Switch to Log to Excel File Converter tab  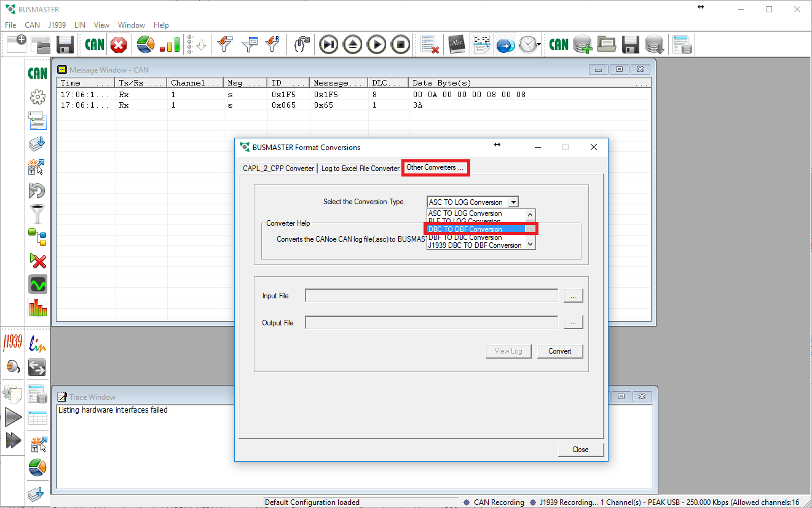point(360,169)
